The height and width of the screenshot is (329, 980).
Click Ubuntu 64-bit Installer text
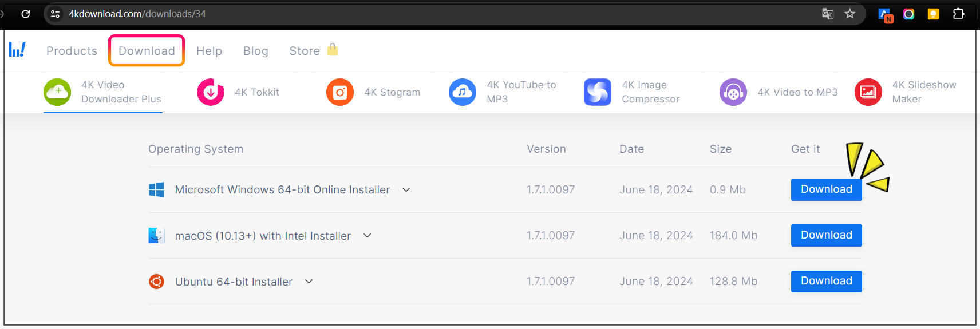coord(234,282)
